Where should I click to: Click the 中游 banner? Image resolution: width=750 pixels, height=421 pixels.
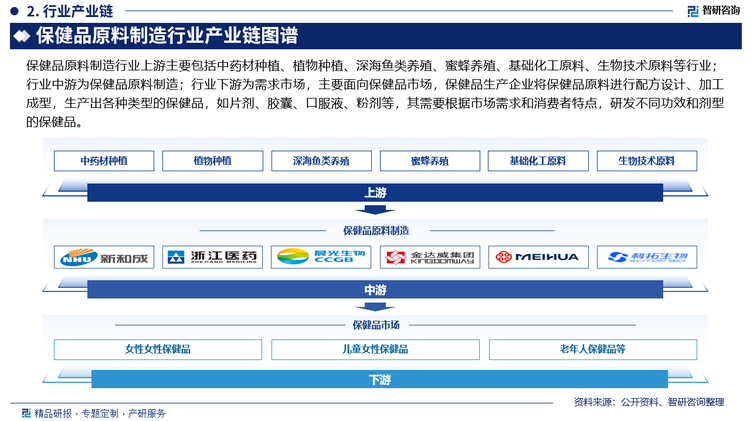tap(375, 289)
